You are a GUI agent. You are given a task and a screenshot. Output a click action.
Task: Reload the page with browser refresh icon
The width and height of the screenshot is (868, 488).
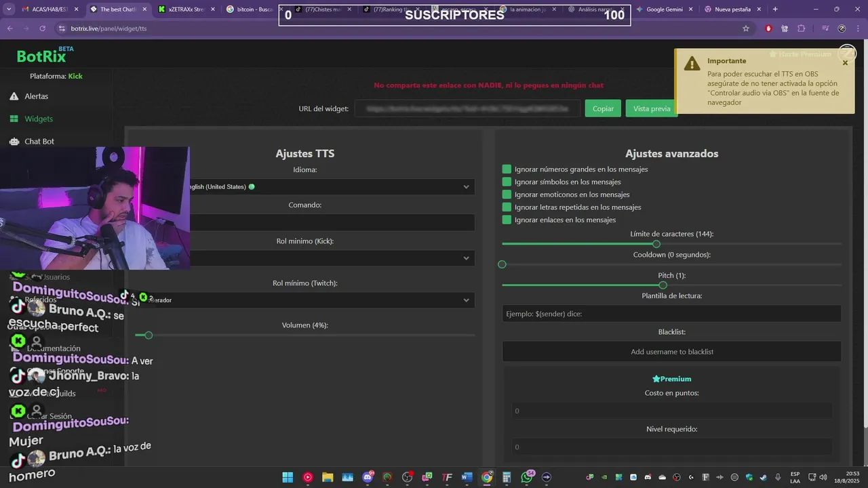click(43, 28)
